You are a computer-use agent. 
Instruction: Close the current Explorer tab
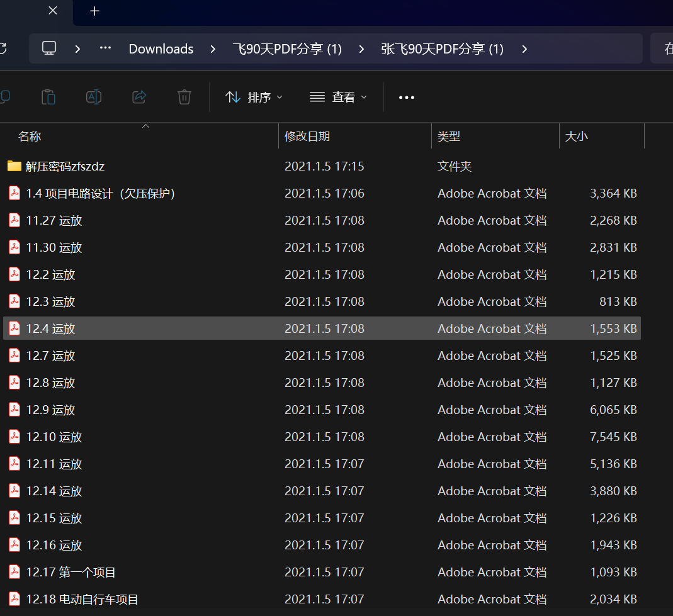point(53,11)
